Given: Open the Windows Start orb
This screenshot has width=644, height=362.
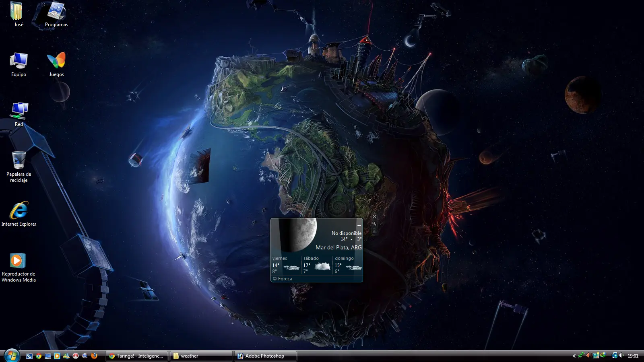Looking at the screenshot, I should (12, 356).
